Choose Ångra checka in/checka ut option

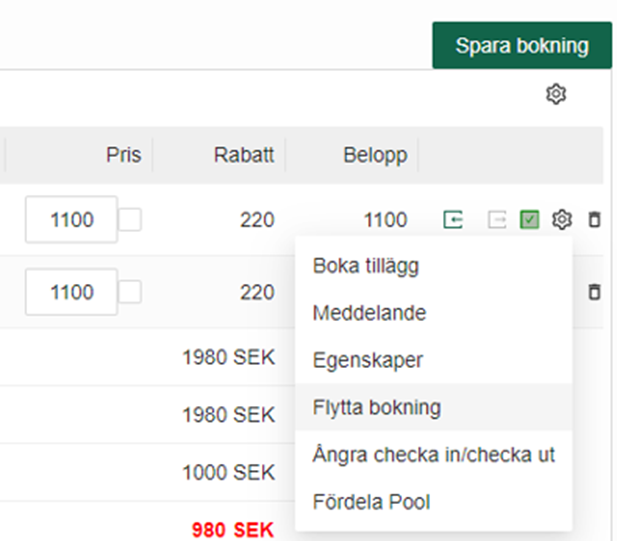pos(433,454)
